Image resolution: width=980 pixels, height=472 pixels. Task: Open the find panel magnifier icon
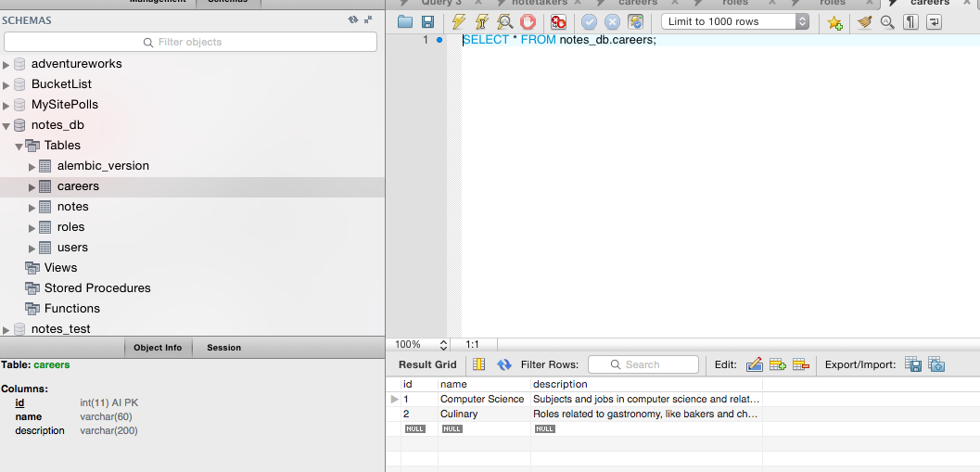pyautogui.click(x=887, y=22)
